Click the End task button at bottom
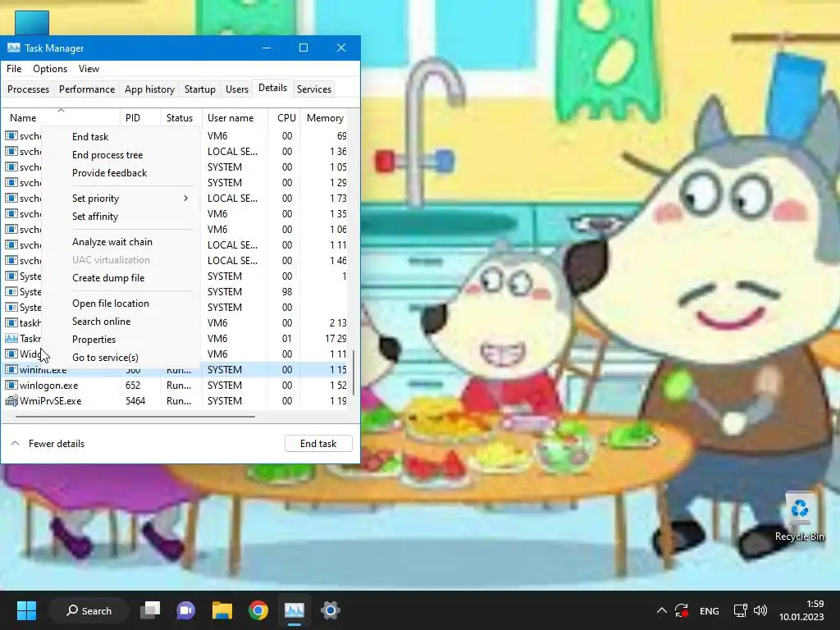This screenshot has height=630, width=840. (318, 444)
